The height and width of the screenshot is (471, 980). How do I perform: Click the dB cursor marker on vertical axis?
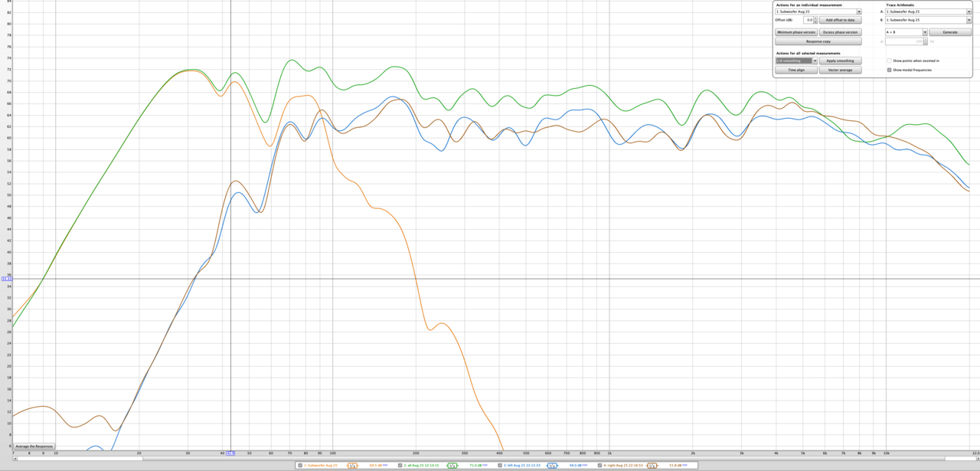click(6, 279)
